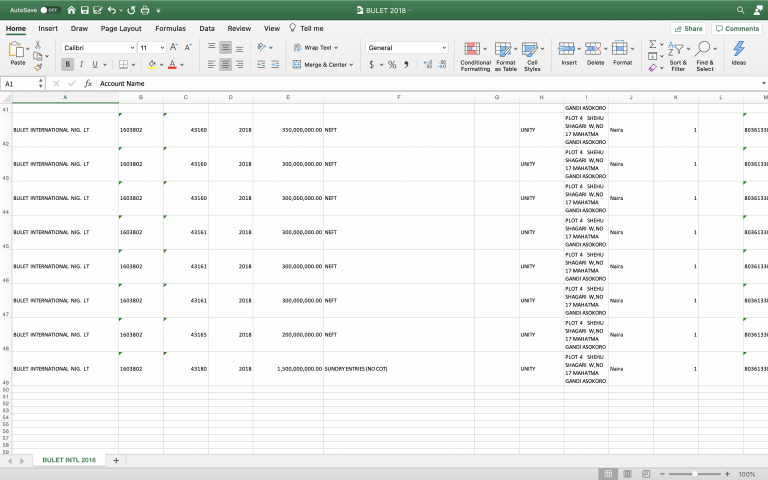The width and height of the screenshot is (768, 480).
Task: Toggle Bold formatting button
Action: pos(68,64)
